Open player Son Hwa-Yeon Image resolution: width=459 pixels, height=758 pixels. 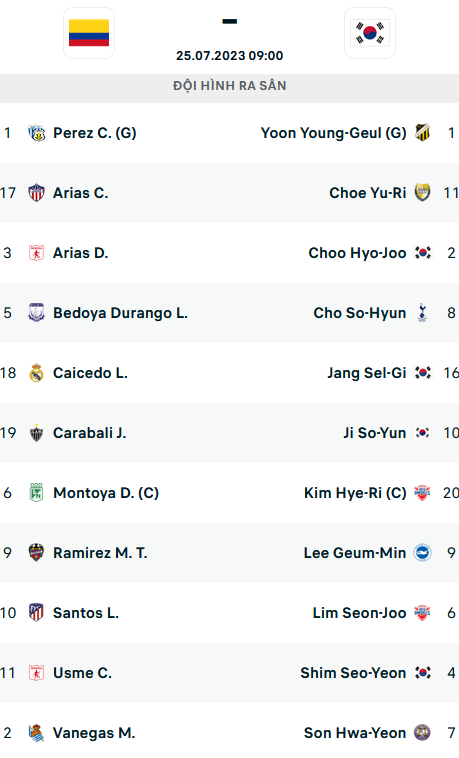[355, 733]
